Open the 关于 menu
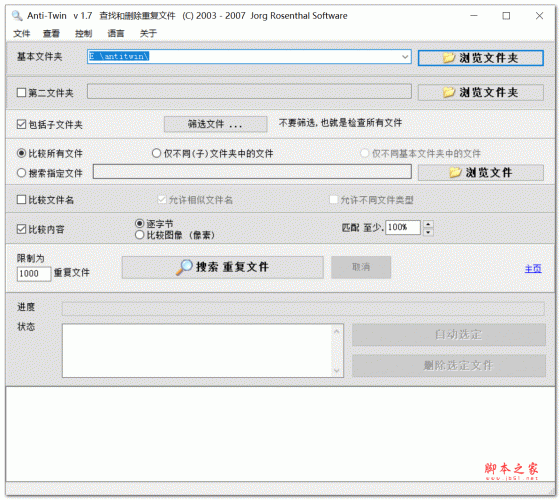The width and height of the screenshot is (560, 500). [x=148, y=34]
